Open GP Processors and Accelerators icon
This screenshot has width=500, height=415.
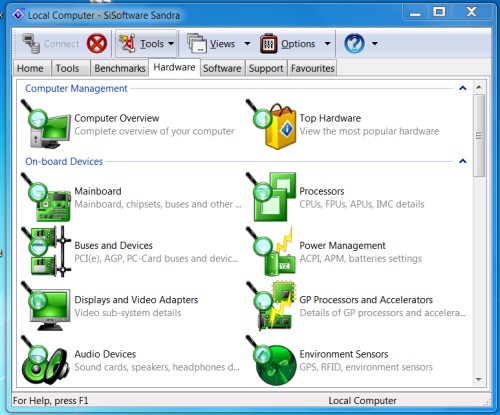click(x=271, y=306)
